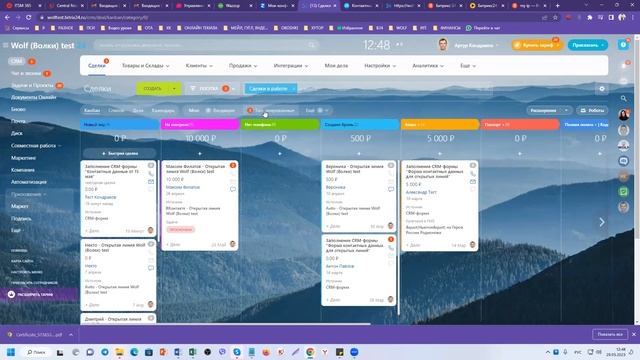Open Windows Start menu
This screenshot has width=640, height=360.
(x=11, y=352)
